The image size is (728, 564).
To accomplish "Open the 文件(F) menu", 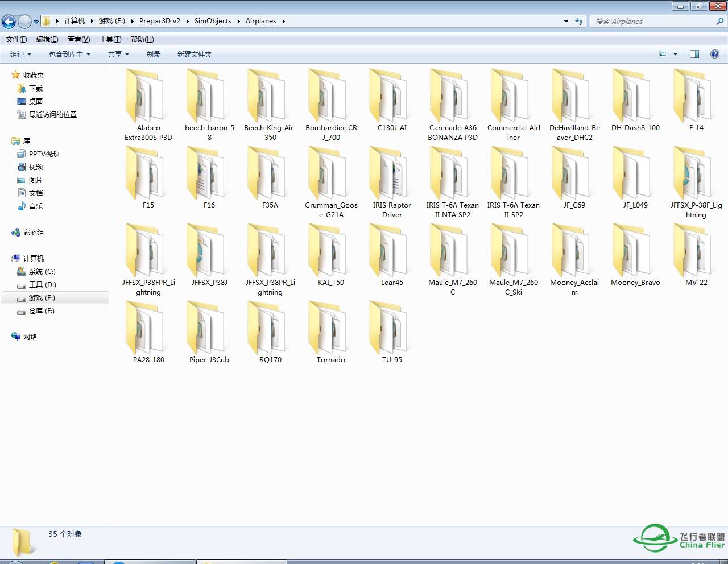I will pyautogui.click(x=16, y=39).
